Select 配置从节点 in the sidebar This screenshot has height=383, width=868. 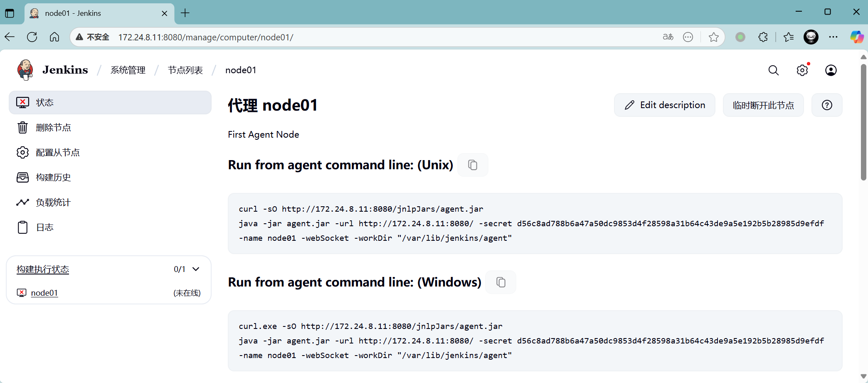point(57,153)
